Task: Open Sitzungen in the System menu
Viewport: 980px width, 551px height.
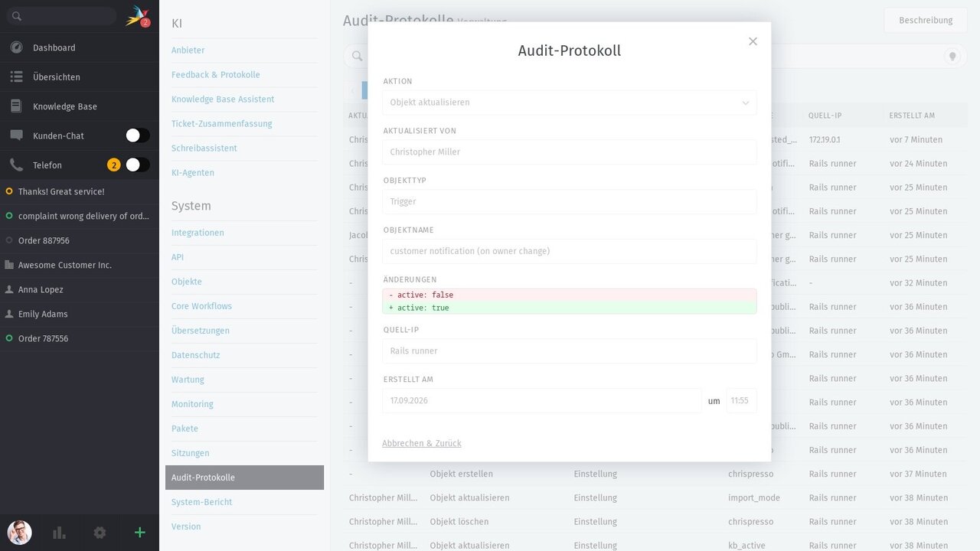Action: click(191, 453)
